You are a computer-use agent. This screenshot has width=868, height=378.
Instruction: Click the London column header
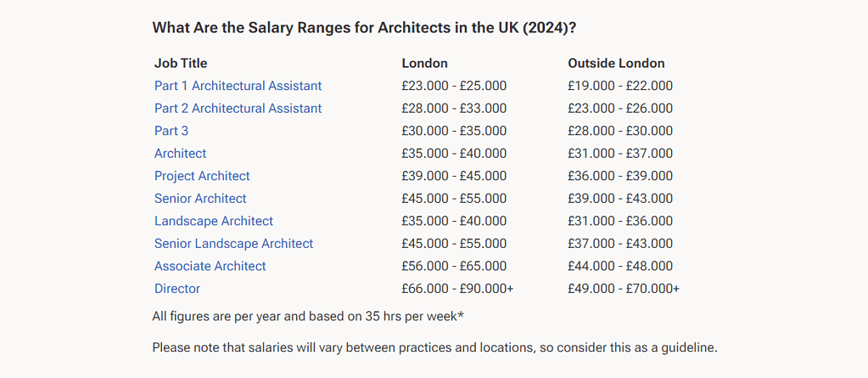[x=424, y=63]
